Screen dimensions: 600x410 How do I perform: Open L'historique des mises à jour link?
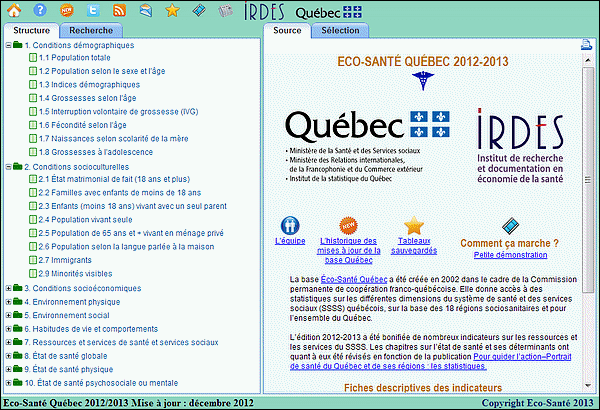pos(349,250)
